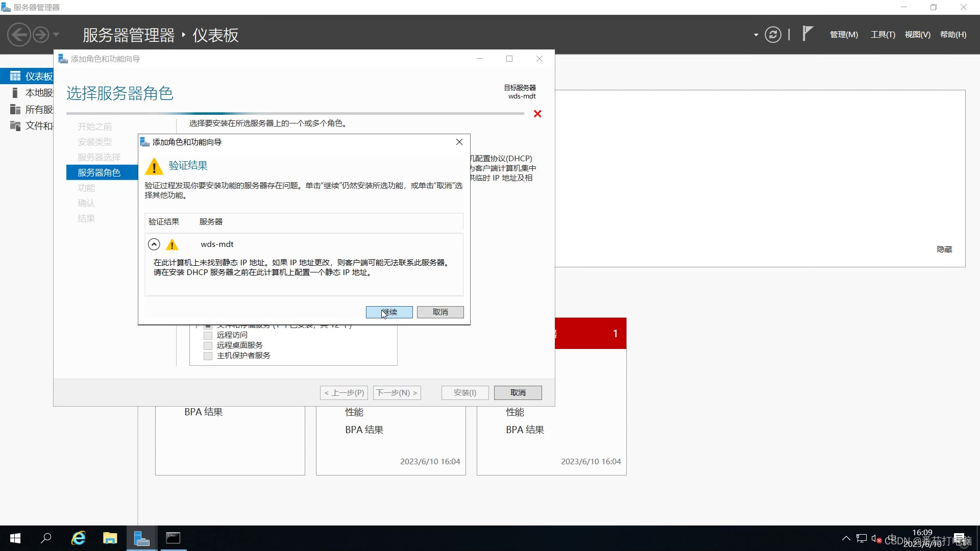Select 功能 step in wizard sidebar
Viewport: 980px width, 551px height.
click(86, 188)
